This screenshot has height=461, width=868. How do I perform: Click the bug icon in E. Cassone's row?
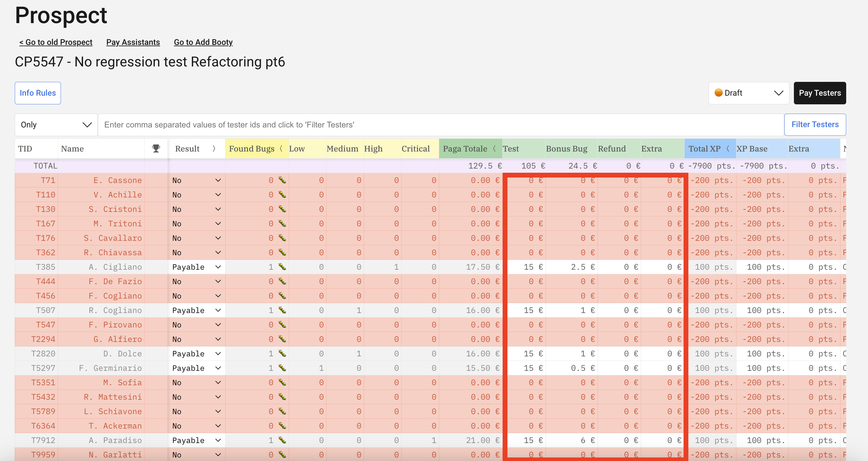[x=282, y=180]
